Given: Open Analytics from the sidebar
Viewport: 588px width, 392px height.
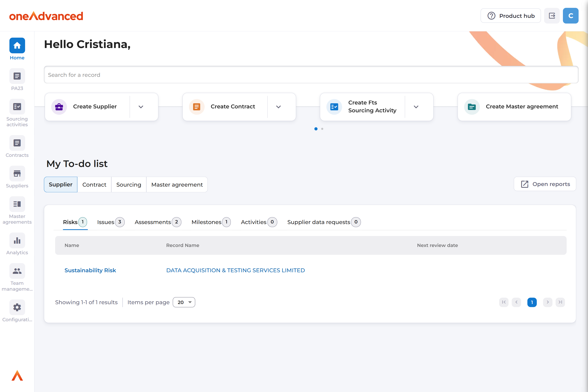Looking at the screenshot, I should [x=17, y=240].
